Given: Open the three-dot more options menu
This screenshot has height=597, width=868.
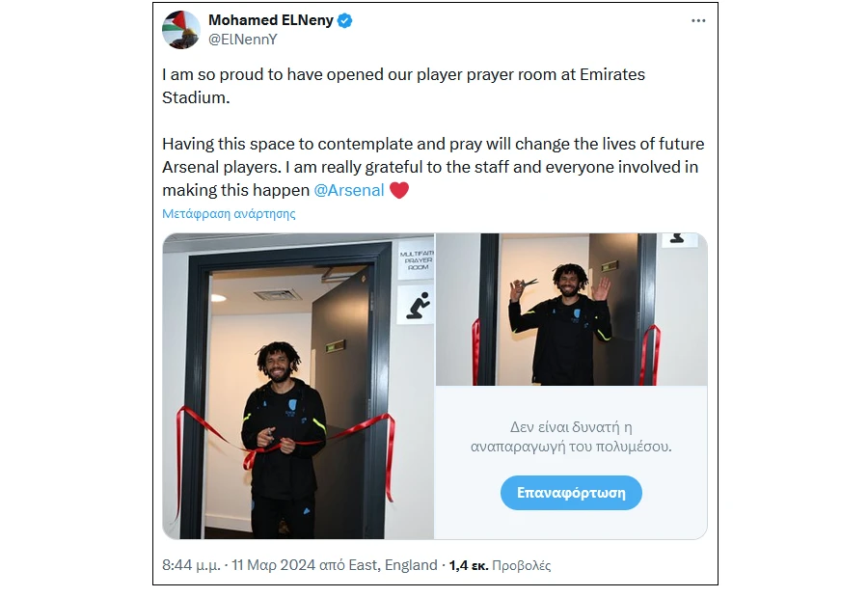Looking at the screenshot, I should [x=698, y=21].
